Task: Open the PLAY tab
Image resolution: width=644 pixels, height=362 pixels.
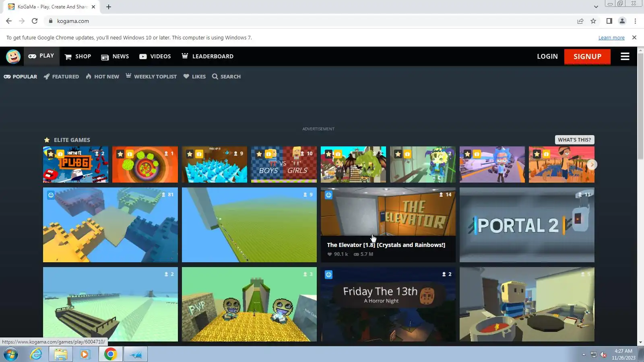Action: click(41, 56)
